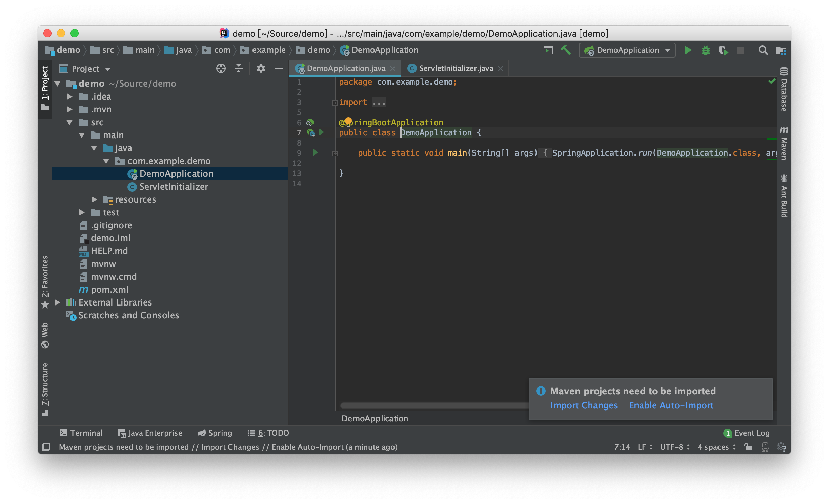Click Spring bean gutter icon on line 6
The height and width of the screenshot is (504, 829).
point(310,122)
